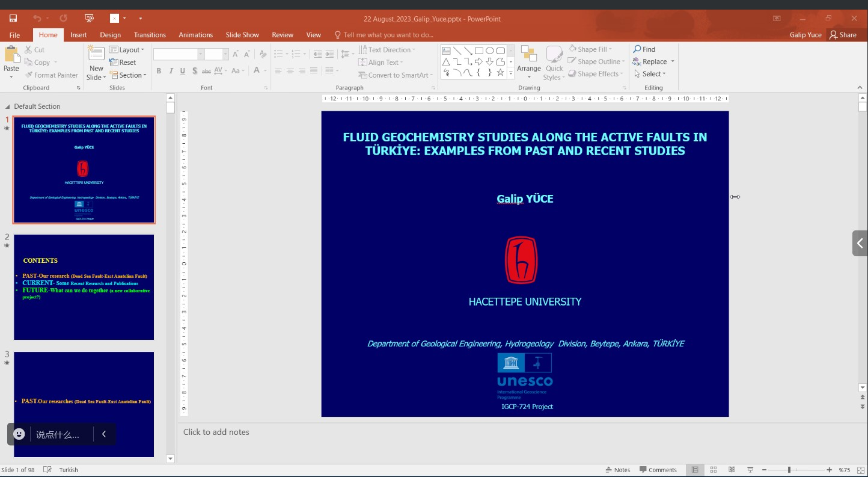Center text in Paragraph group
This screenshot has height=477, width=868.
tap(290, 71)
